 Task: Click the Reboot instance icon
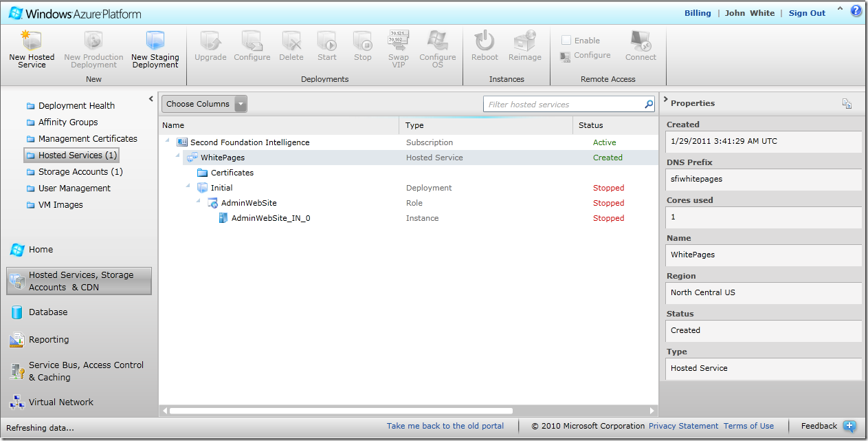(485, 41)
